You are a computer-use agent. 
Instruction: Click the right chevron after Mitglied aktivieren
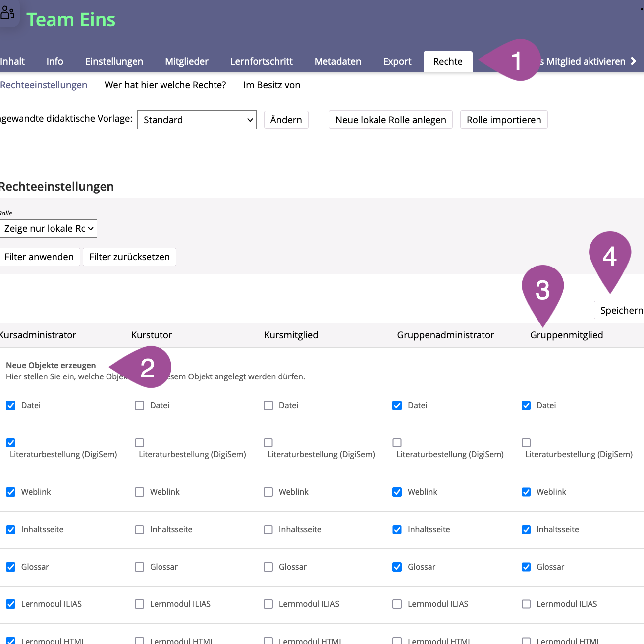coord(633,61)
